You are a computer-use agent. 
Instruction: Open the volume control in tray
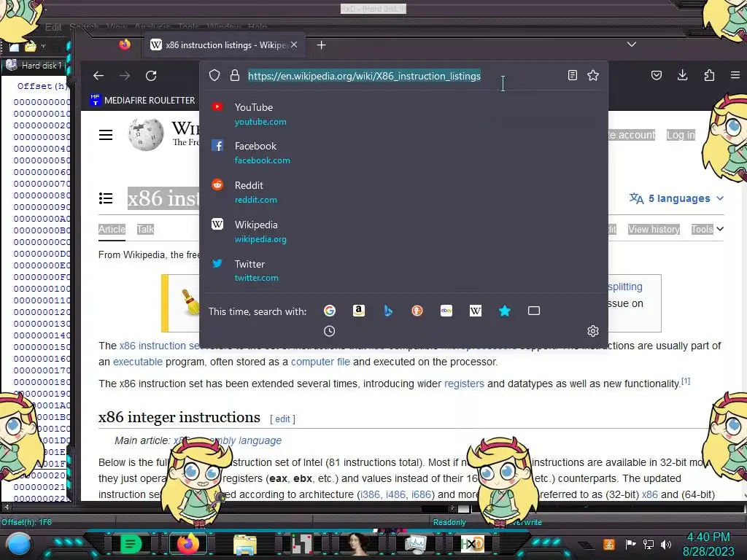[x=665, y=544]
